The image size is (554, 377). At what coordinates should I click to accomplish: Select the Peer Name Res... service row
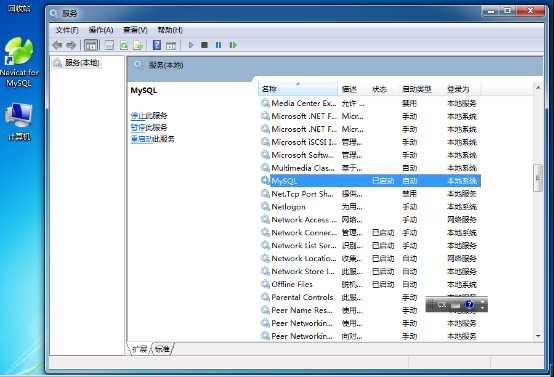[x=370, y=310]
